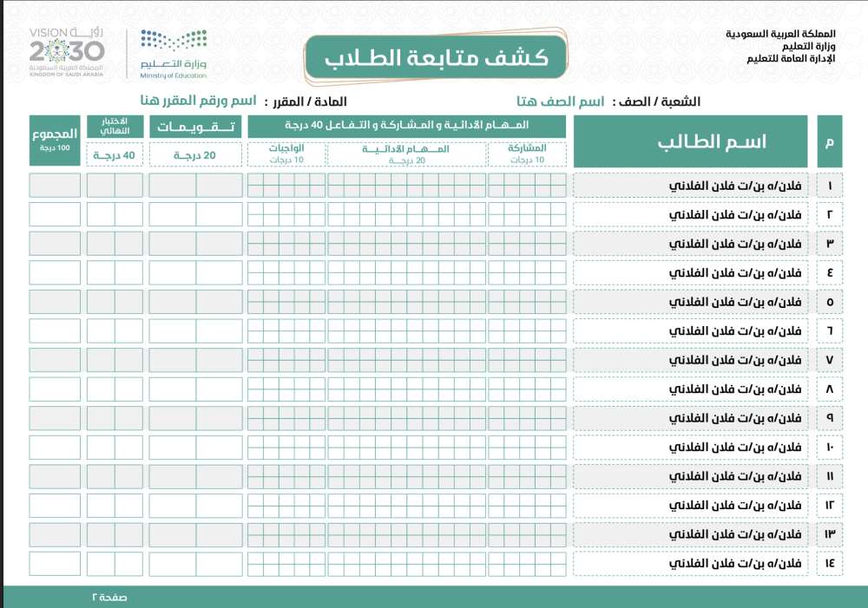Click the Vision 2030 logo
This screenshot has height=608, width=868.
coord(65,50)
